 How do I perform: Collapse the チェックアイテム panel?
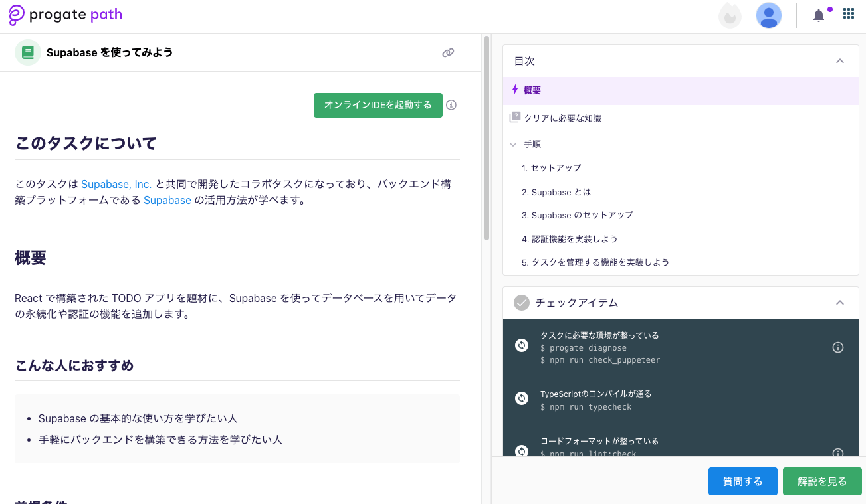(x=840, y=303)
